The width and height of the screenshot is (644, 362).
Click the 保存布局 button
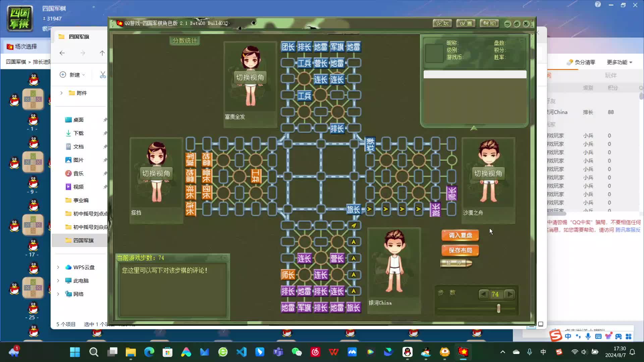pos(460,250)
